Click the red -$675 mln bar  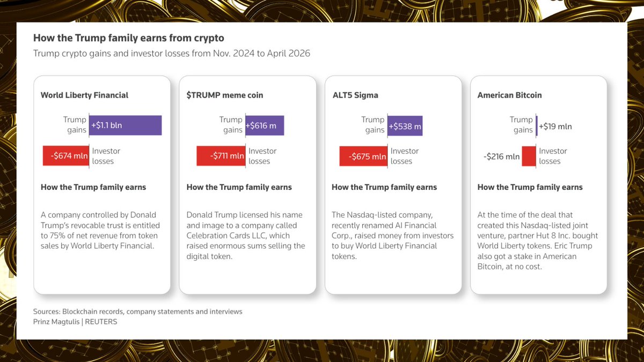tap(363, 156)
